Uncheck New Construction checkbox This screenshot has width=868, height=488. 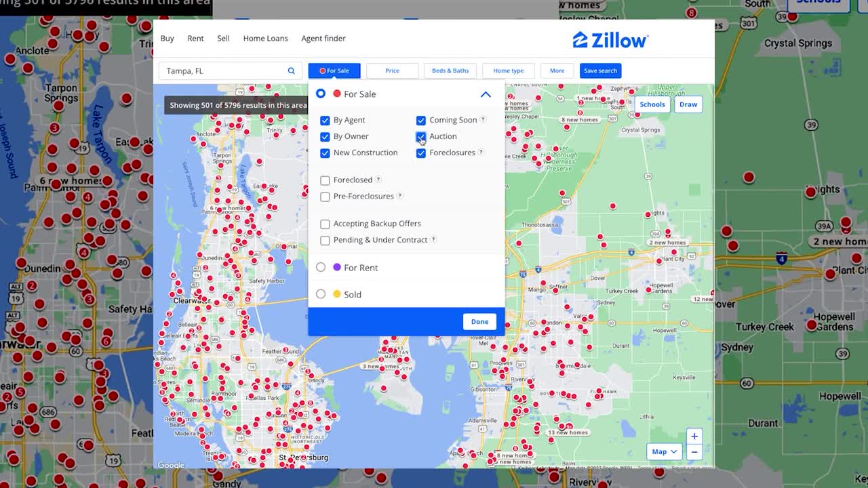325,153
